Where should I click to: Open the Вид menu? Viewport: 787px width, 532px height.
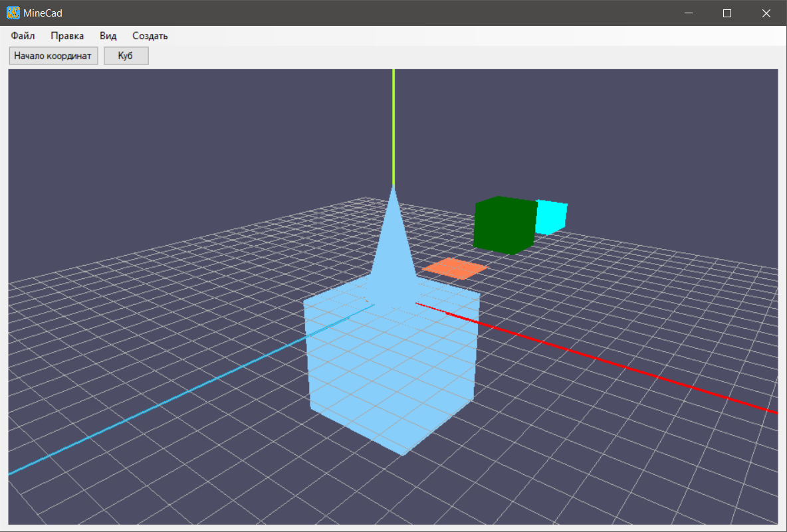click(x=108, y=36)
